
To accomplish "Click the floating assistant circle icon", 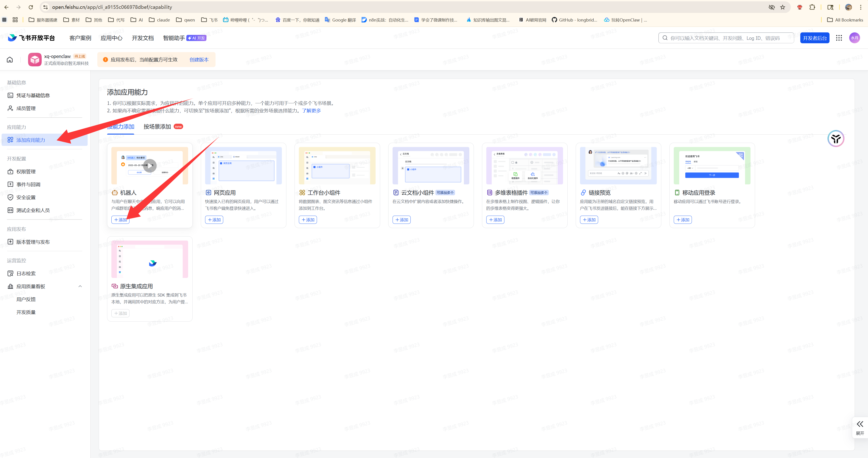I will pos(836,139).
